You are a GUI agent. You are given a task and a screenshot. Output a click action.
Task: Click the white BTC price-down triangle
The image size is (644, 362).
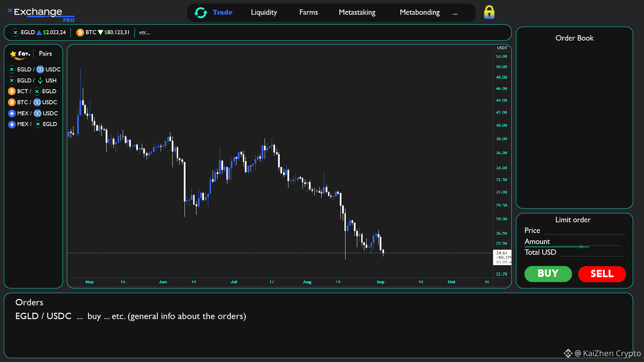tap(100, 33)
